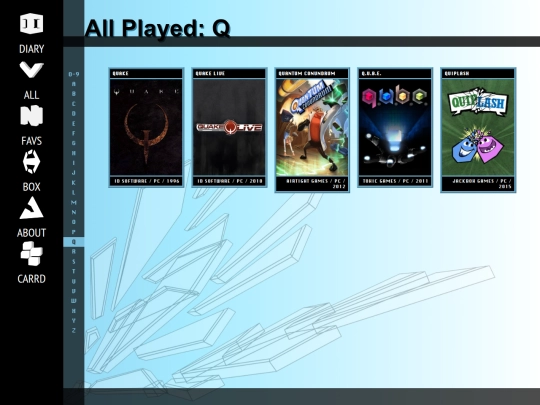Jump to letter R in index

74,252
